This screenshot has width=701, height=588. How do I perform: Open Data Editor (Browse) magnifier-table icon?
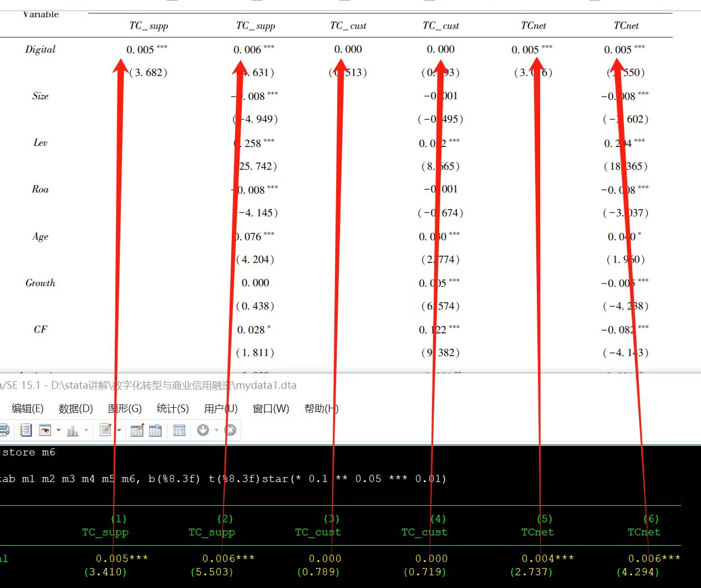155,430
